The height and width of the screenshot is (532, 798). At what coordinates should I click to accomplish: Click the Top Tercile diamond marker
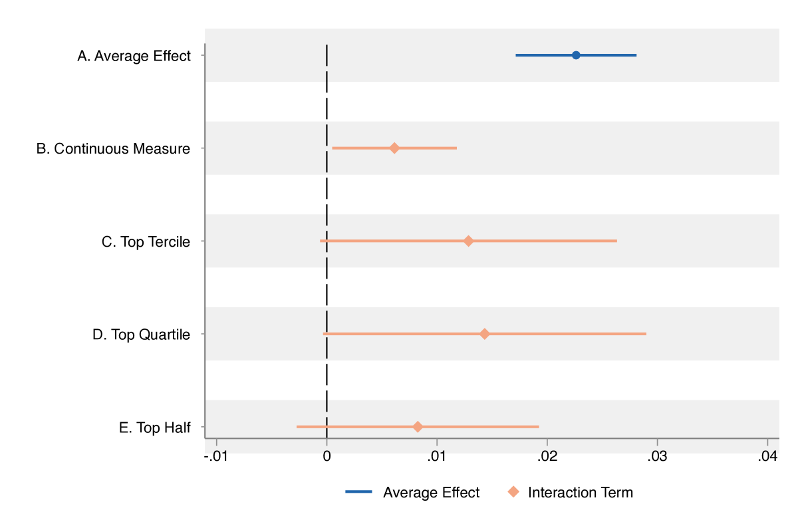(468, 241)
